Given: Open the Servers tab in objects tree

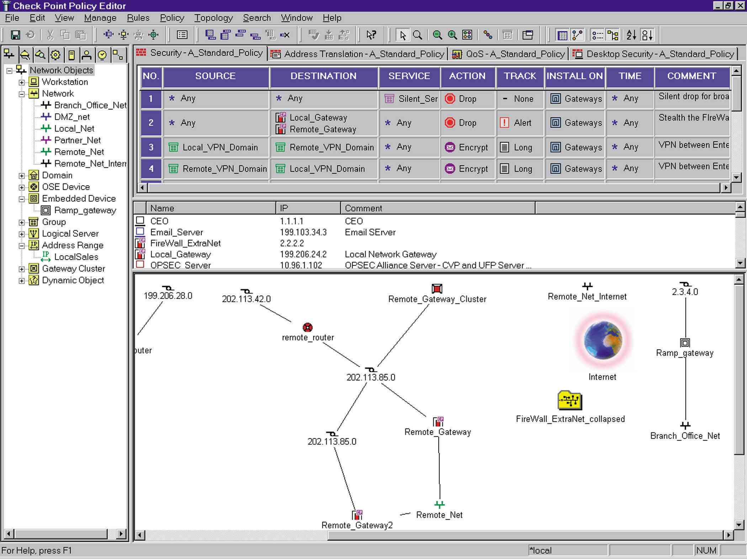Looking at the screenshot, I should [x=71, y=55].
